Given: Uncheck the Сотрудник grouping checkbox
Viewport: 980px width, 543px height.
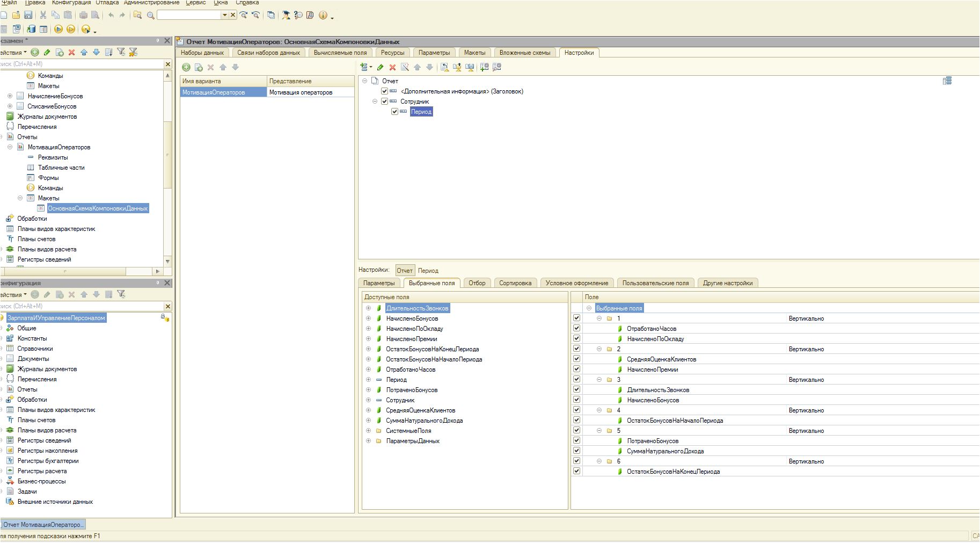Looking at the screenshot, I should click(384, 102).
